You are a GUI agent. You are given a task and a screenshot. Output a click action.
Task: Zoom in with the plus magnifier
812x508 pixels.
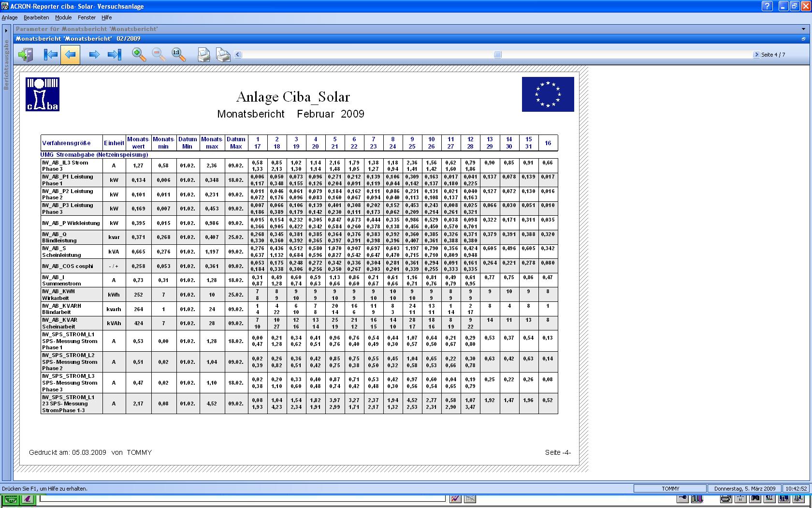click(x=139, y=55)
